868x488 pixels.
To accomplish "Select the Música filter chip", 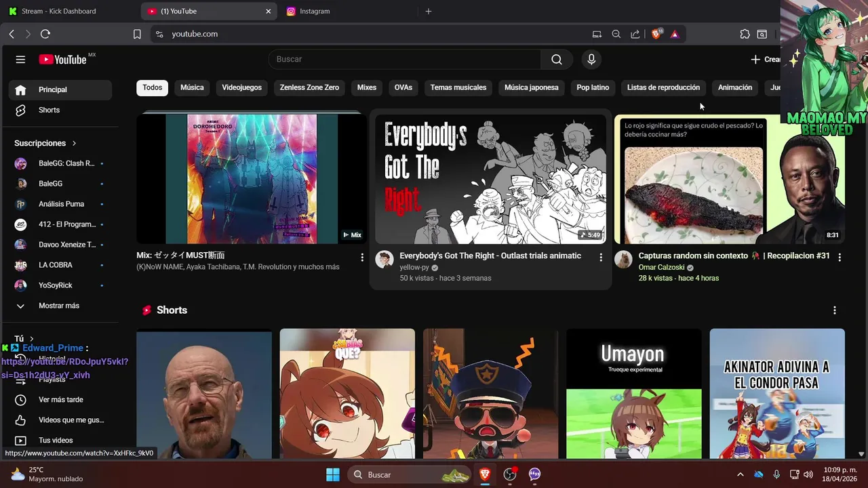I will click(192, 88).
